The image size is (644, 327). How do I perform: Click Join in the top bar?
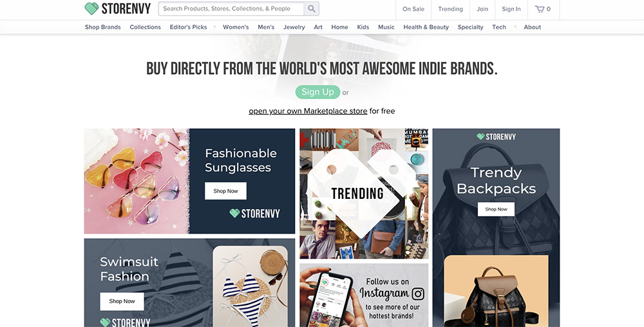click(482, 9)
